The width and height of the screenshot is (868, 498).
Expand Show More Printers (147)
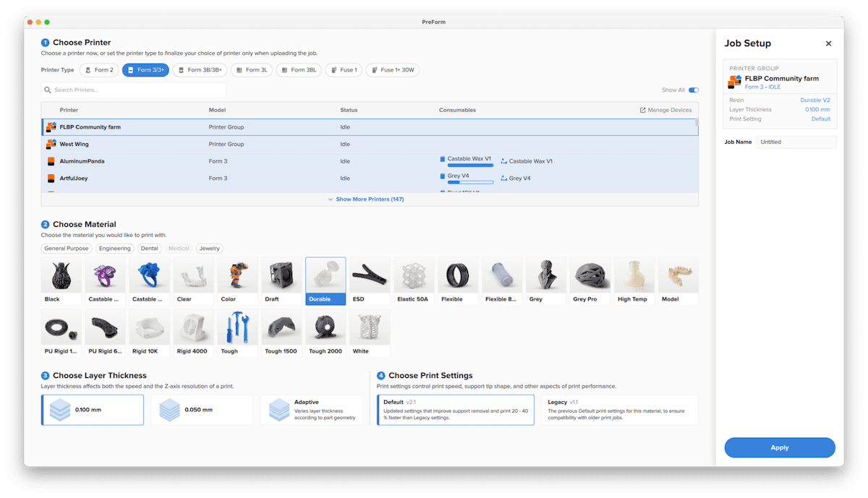click(366, 199)
